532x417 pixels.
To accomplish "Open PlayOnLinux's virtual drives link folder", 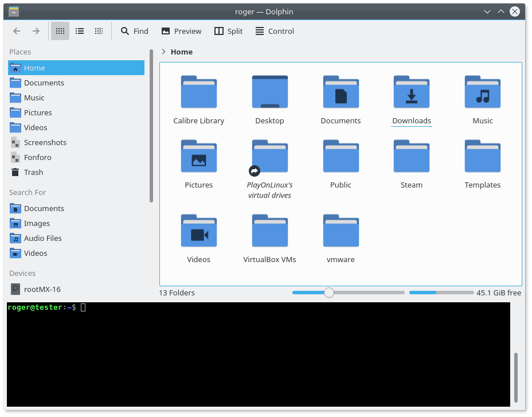I will pos(269,157).
